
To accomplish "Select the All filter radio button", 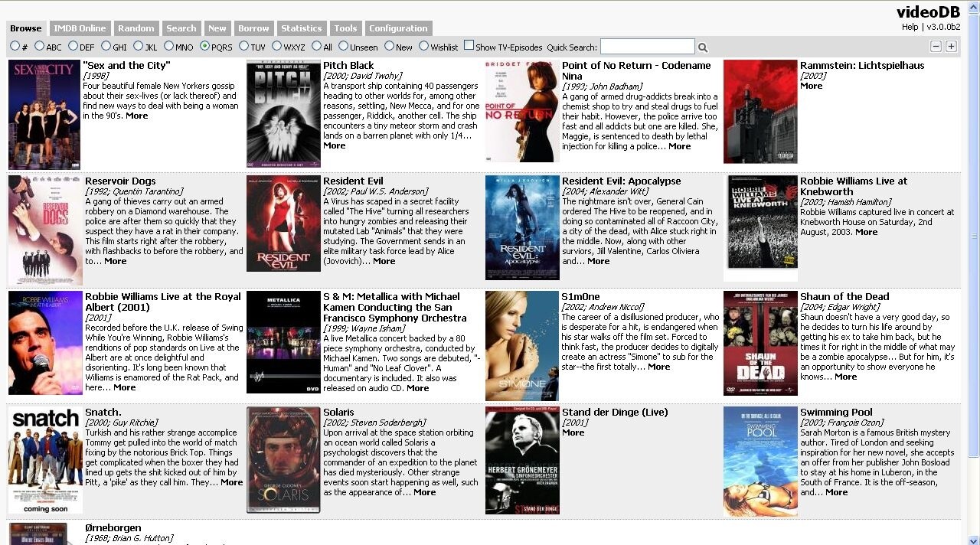I will 316,46.
